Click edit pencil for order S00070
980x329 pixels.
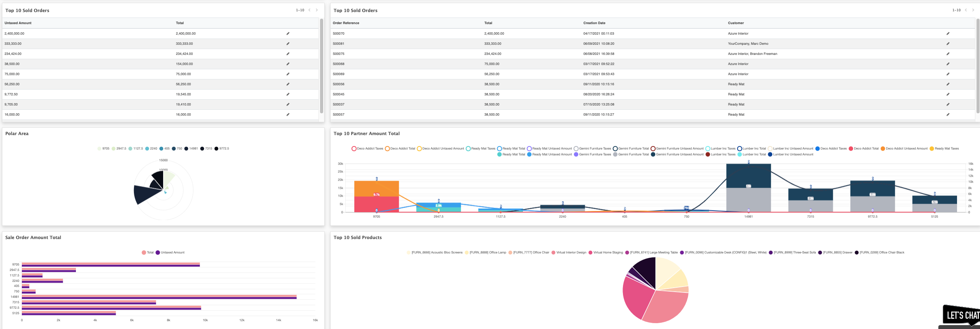click(948, 33)
